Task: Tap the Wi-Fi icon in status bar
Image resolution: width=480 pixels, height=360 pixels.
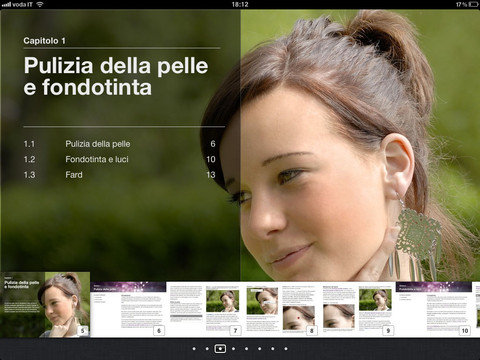Action: (40, 4)
